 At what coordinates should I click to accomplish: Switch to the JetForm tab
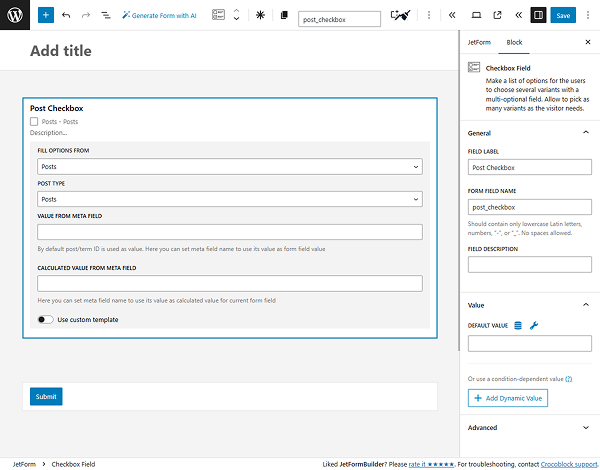click(479, 42)
